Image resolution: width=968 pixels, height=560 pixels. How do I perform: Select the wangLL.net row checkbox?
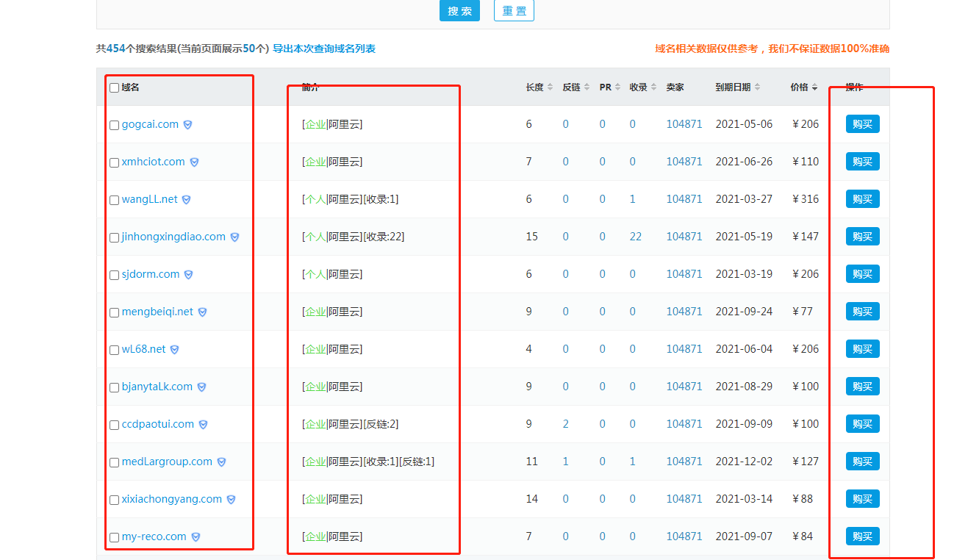(x=114, y=201)
